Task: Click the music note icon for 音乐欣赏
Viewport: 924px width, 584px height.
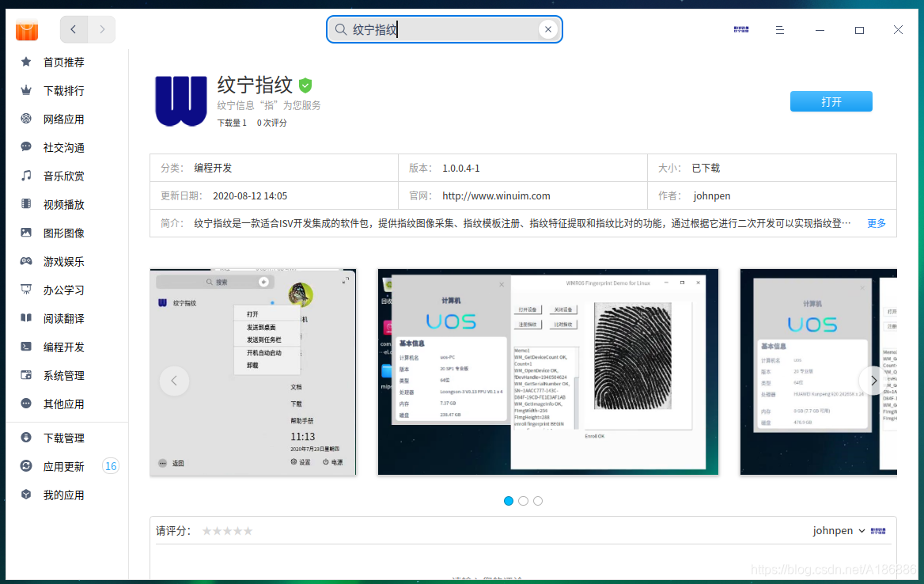Action: 26,176
